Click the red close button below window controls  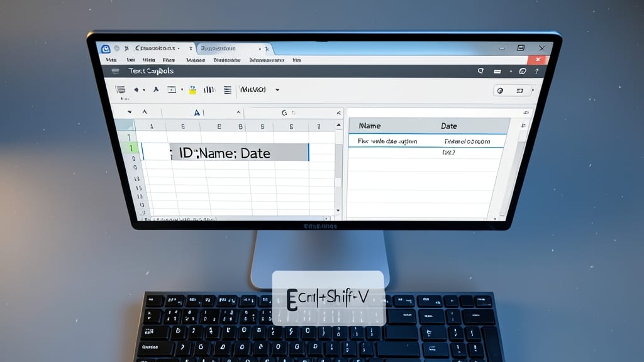coord(538,60)
